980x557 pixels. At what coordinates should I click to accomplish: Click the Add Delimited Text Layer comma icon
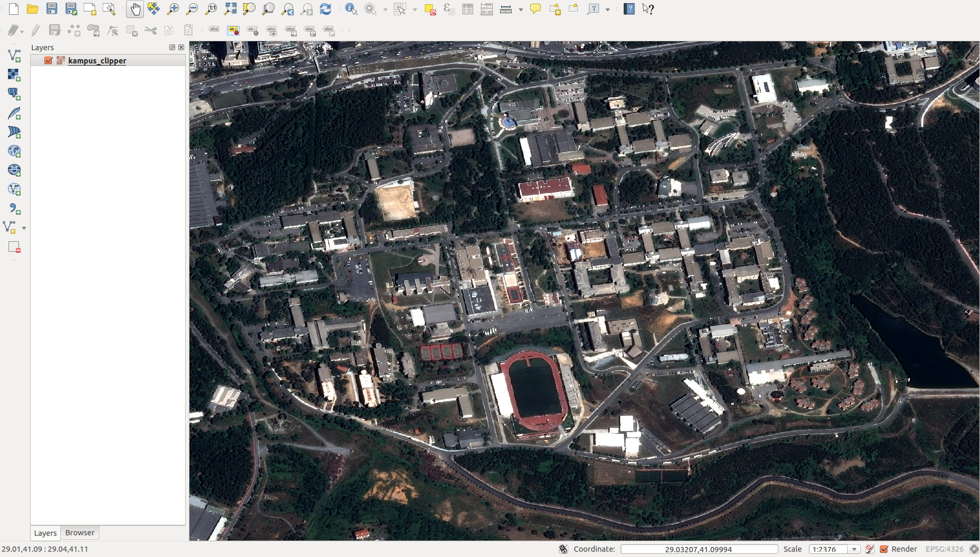tap(14, 208)
